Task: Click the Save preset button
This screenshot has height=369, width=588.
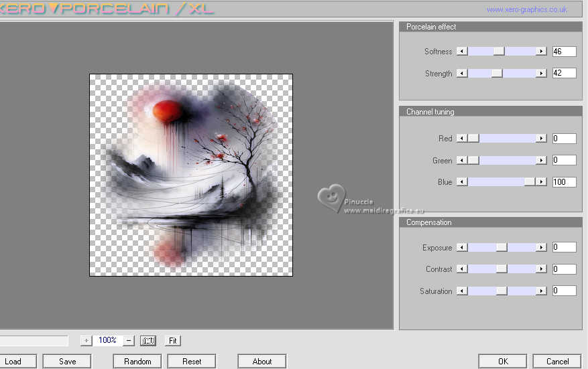Action: pos(67,362)
